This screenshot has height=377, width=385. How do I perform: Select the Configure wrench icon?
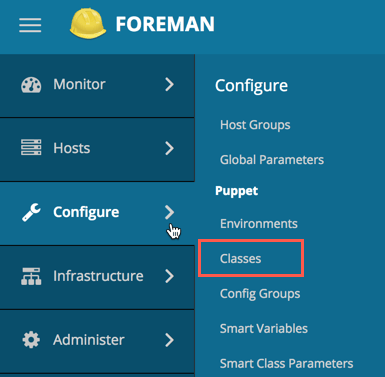point(31,212)
